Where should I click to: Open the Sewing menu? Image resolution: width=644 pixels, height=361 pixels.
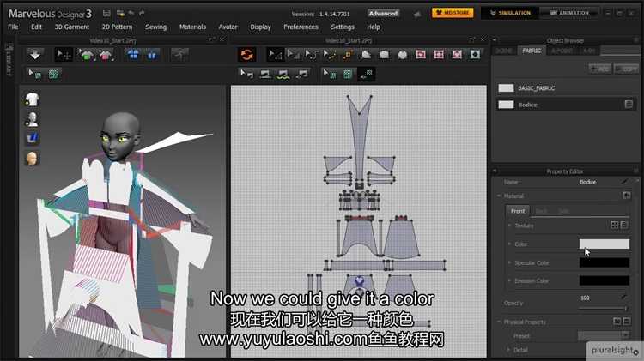coord(155,27)
